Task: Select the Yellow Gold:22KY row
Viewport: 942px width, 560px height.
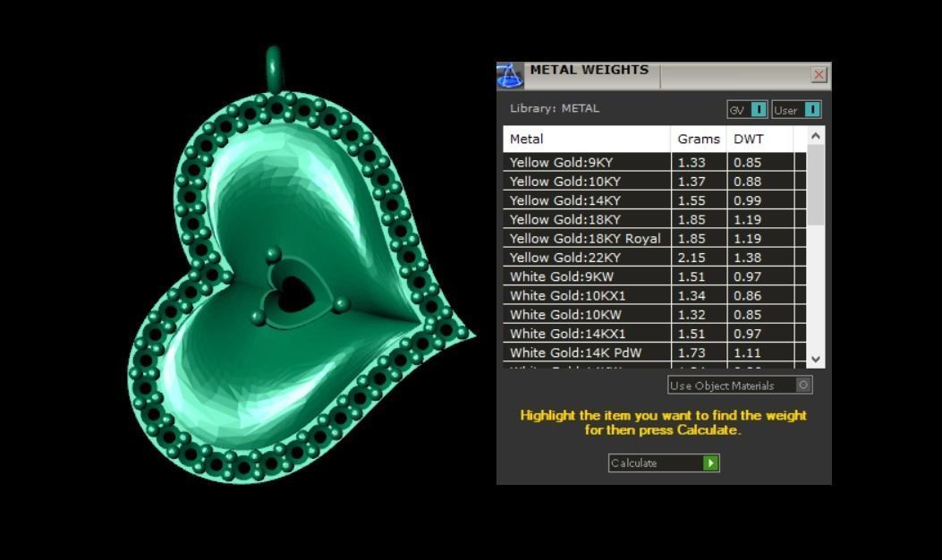Action: (654, 258)
